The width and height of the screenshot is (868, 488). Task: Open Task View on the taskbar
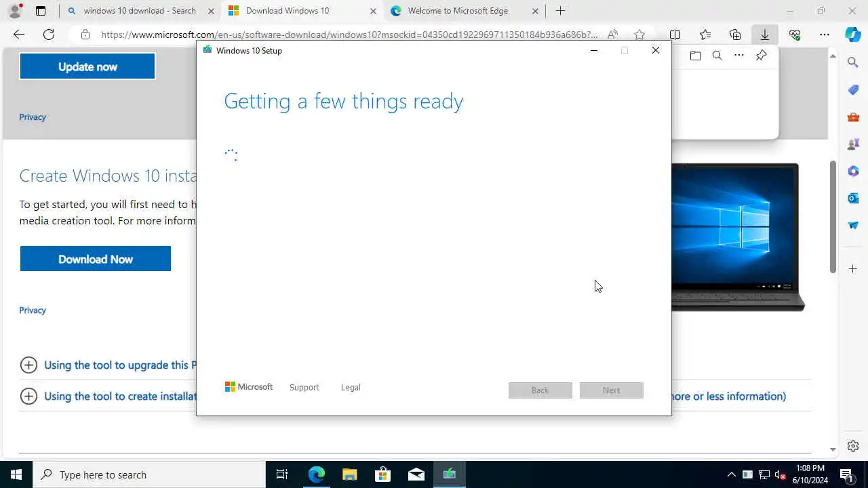(x=282, y=474)
